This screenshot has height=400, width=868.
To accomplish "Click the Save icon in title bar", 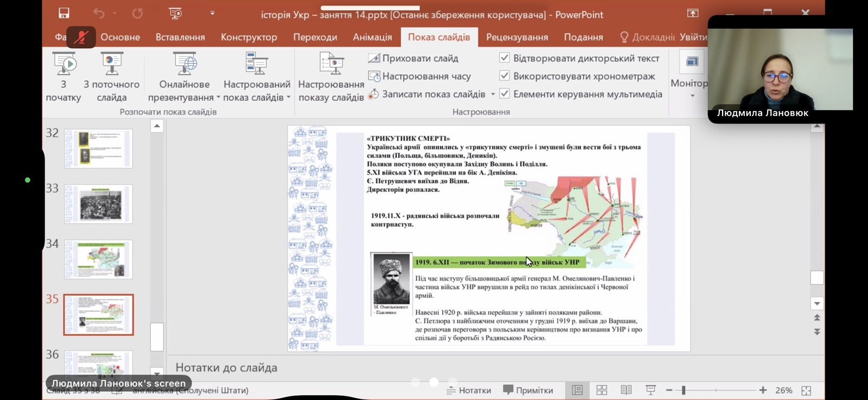I will click(x=64, y=13).
